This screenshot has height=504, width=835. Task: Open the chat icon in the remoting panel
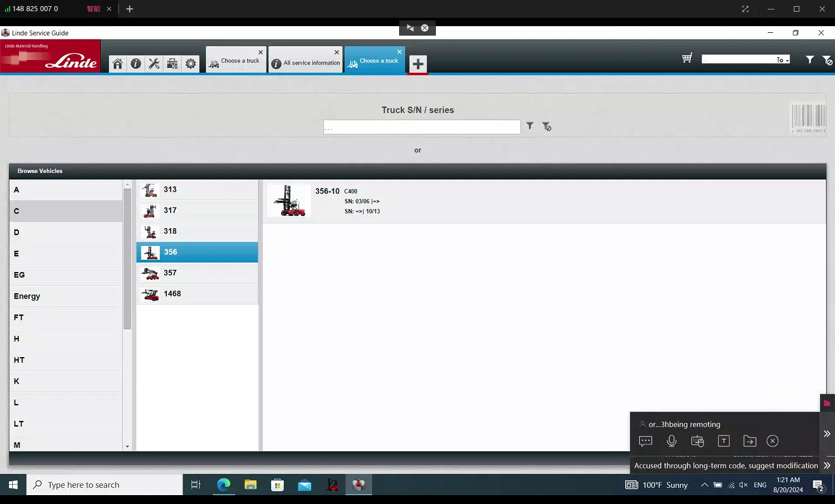[646, 441]
